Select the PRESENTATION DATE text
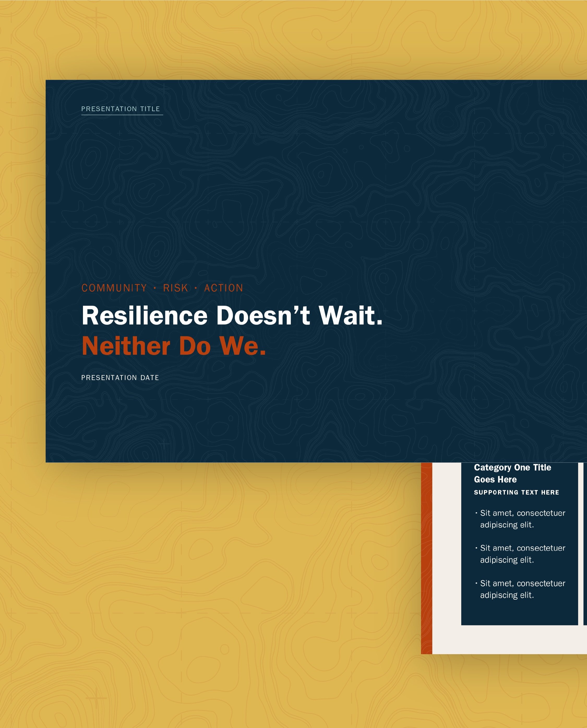The height and width of the screenshot is (728, 587). coord(120,378)
